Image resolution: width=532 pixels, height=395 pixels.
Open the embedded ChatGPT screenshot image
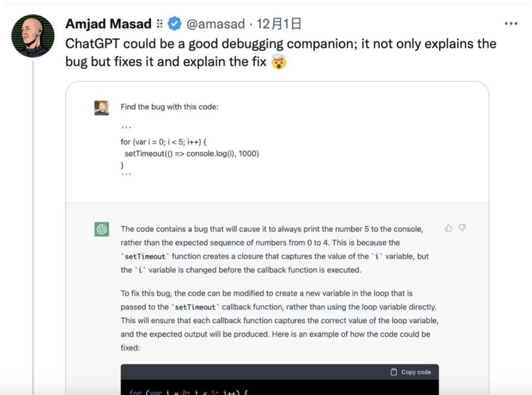click(x=277, y=238)
